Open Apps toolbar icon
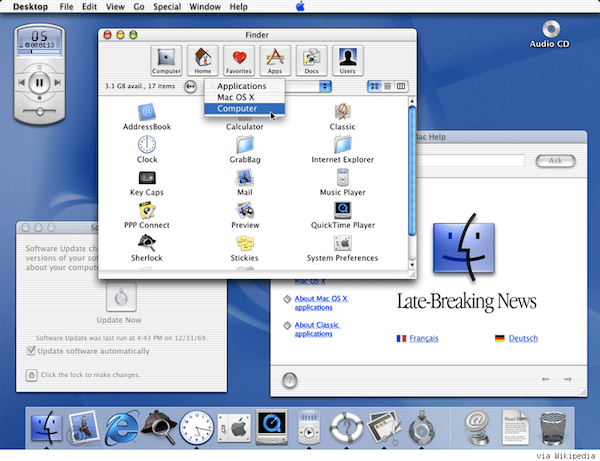 [x=275, y=60]
